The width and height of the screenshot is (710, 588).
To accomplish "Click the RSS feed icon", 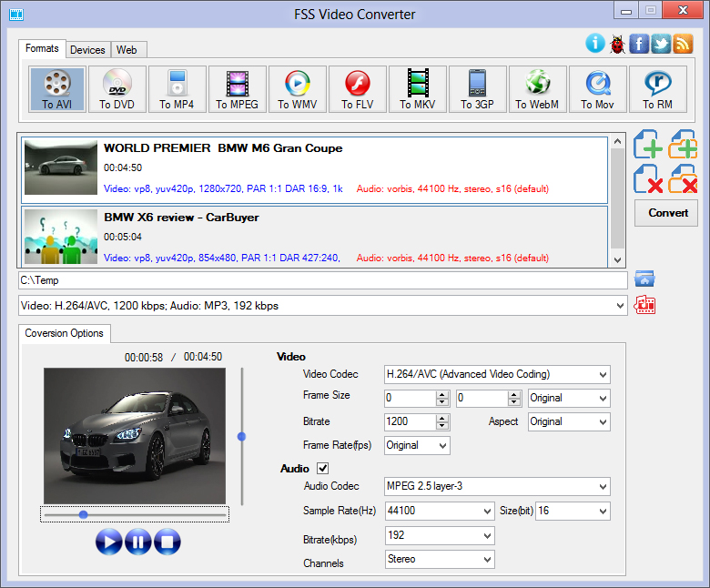I will (x=683, y=43).
